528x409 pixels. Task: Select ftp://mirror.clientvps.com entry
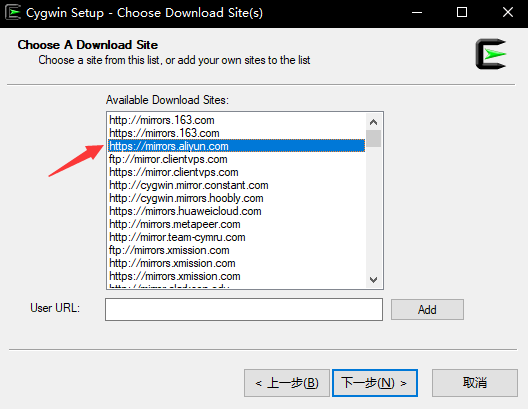[x=236, y=159]
